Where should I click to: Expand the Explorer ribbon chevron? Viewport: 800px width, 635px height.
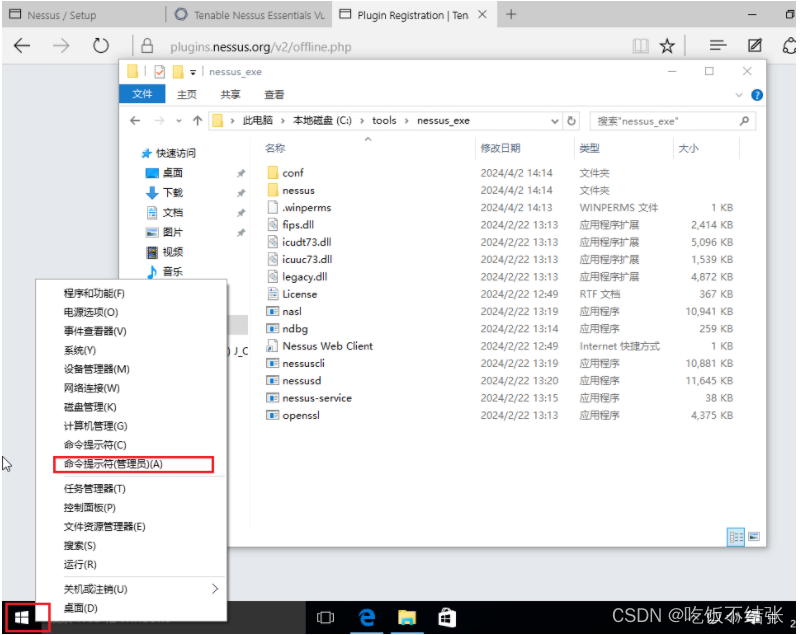738,95
